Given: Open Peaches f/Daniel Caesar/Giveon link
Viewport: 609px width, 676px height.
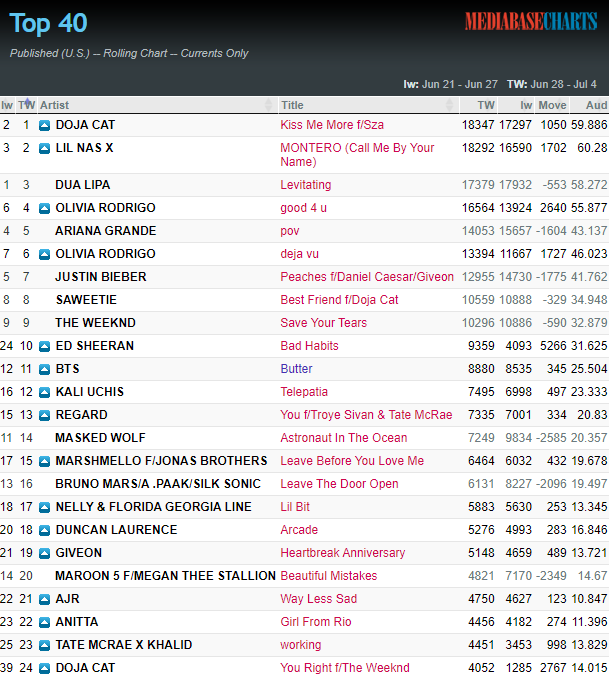Looking at the screenshot, I should (367, 277).
